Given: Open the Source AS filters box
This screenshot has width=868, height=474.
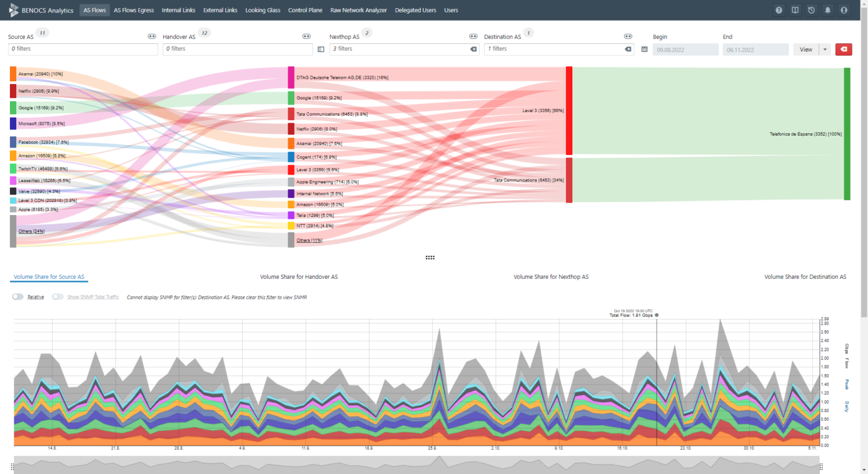Looking at the screenshot, I should click(82, 49).
